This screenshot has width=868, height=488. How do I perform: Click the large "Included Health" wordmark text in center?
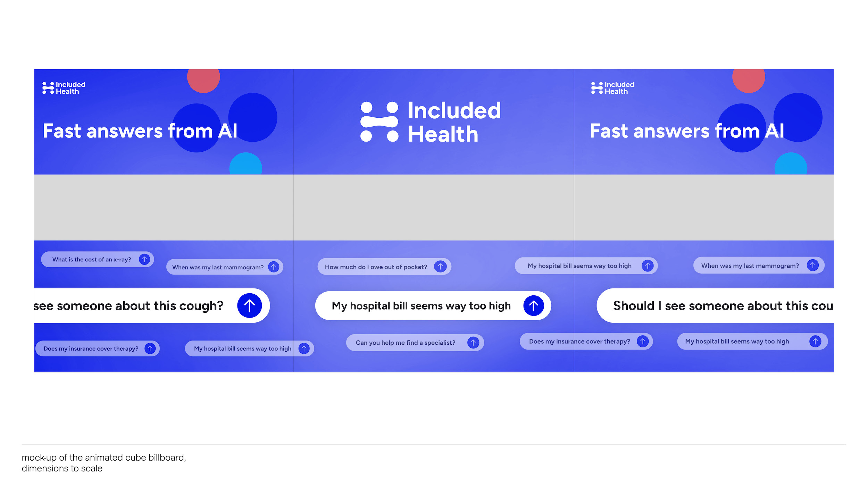[x=454, y=122]
